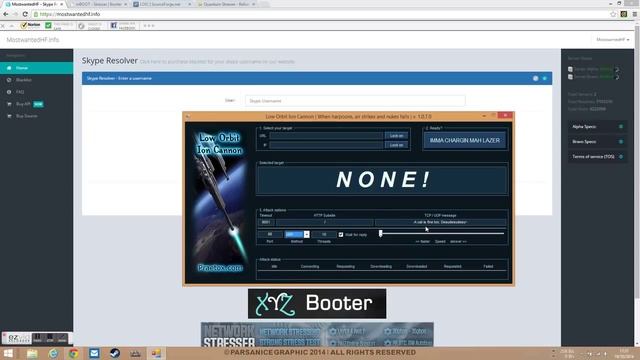Open Steam from the taskbar
Image resolution: width=640 pixels, height=360 pixels.
pyautogui.click(x=115, y=353)
